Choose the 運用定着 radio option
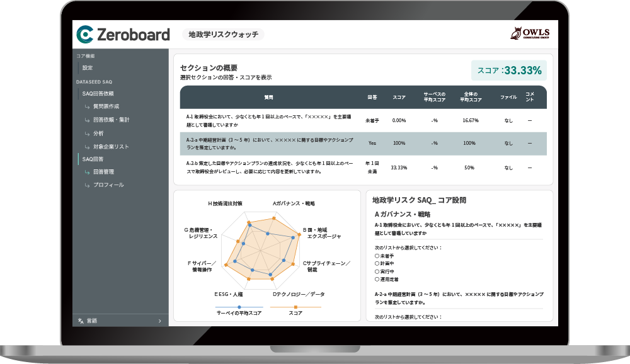The height and width of the screenshot is (364, 630). click(x=377, y=279)
